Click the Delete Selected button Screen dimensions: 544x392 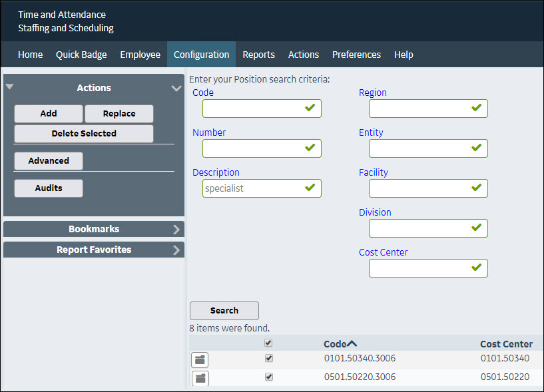[84, 134]
